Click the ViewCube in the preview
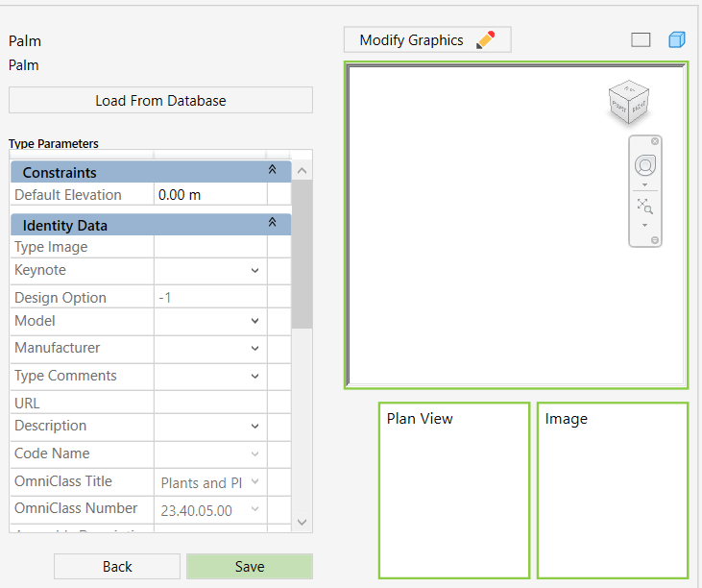 (629, 102)
